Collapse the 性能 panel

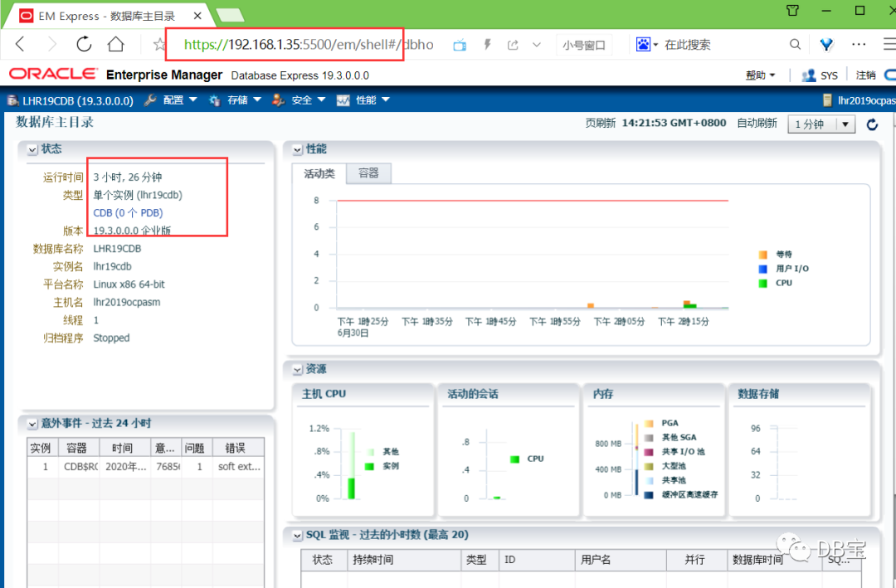point(297,150)
